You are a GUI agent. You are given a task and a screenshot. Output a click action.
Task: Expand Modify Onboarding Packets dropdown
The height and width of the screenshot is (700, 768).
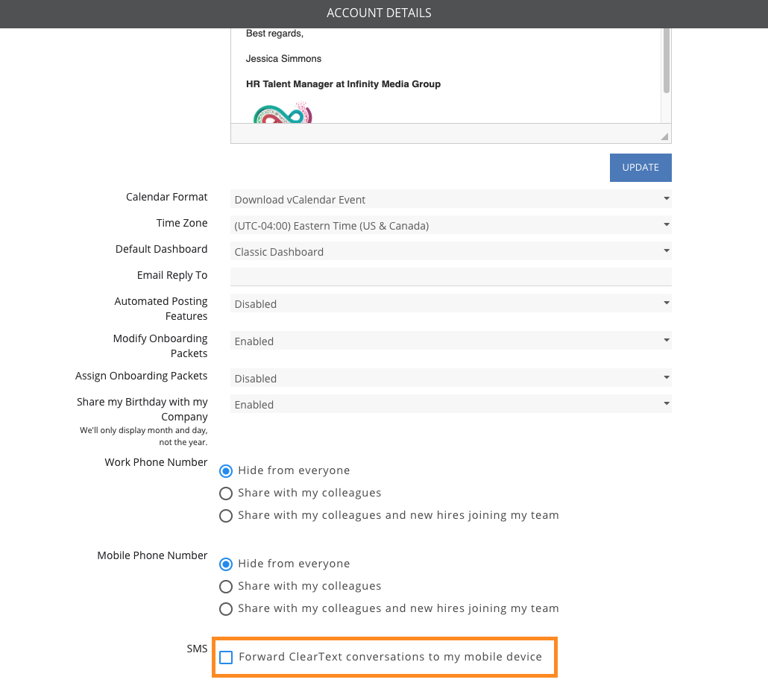(450, 341)
